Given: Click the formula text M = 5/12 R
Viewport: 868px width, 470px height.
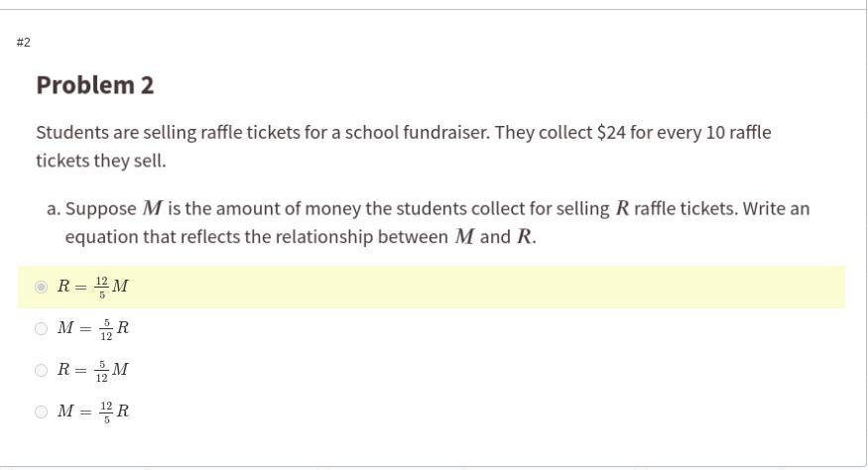Looking at the screenshot, I should pos(93,328).
